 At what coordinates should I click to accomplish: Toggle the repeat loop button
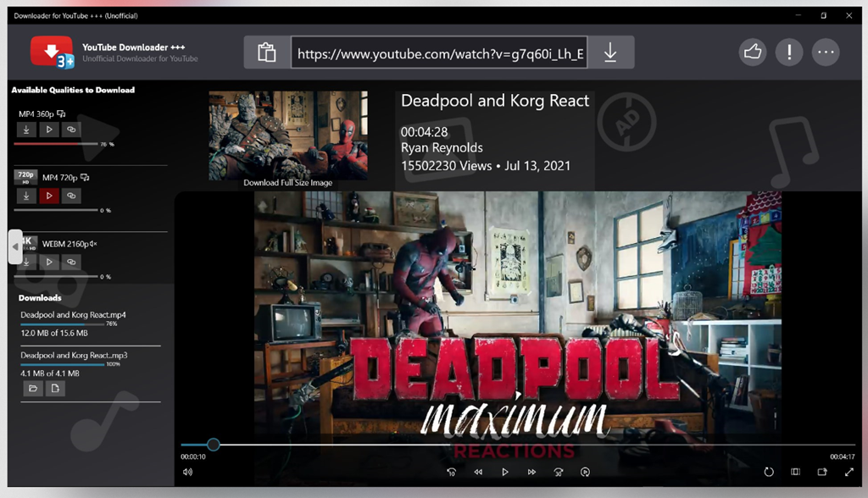(768, 472)
